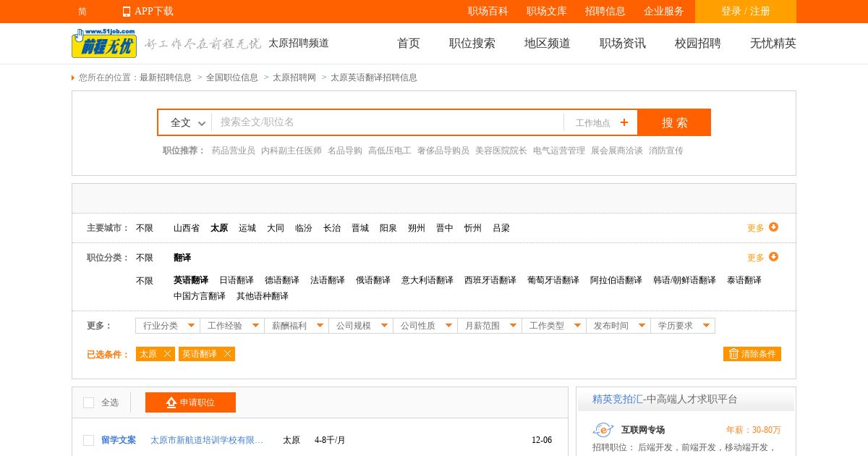
Task: Click the 申请职位 button
Action: tap(190, 402)
